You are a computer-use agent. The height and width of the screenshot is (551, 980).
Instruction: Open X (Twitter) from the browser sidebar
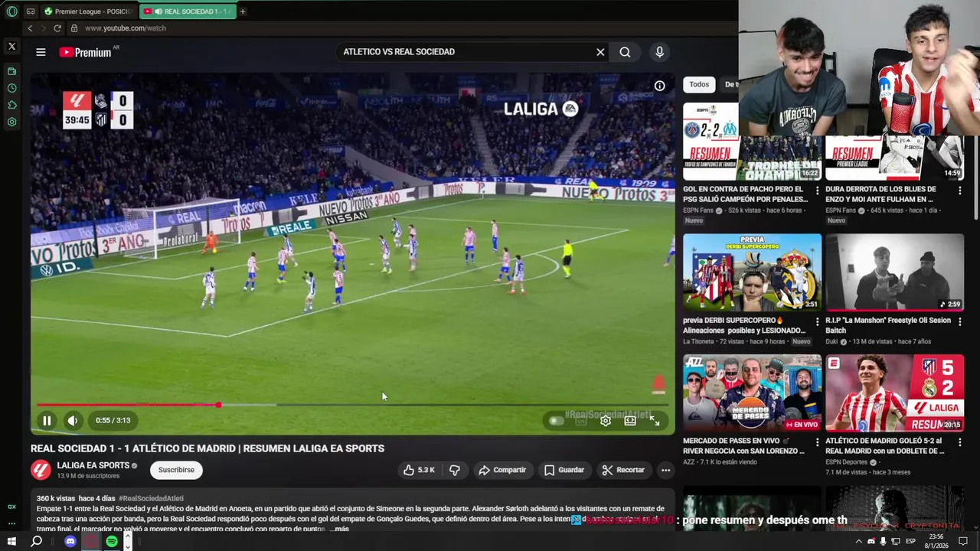pyautogui.click(x=11, y=47)
